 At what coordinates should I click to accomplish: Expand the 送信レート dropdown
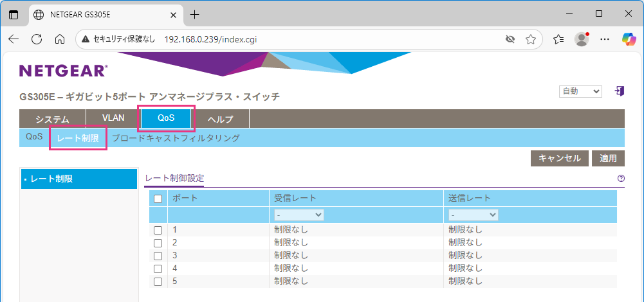(474, 215)
